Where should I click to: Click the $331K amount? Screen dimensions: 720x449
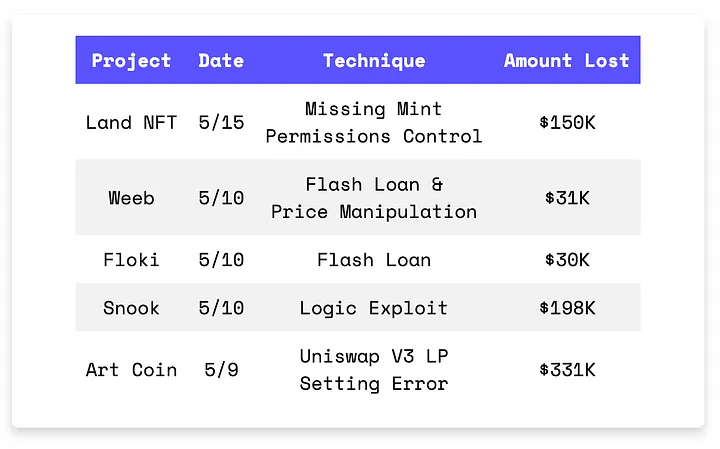pyautogui.click(x=567, y=370)
